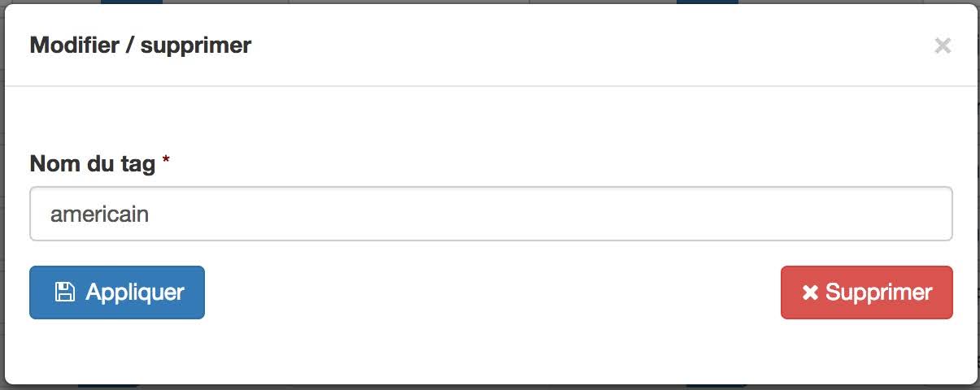
Task: Hit the red Supprimer delete button
Action: [x=866, y=292]
